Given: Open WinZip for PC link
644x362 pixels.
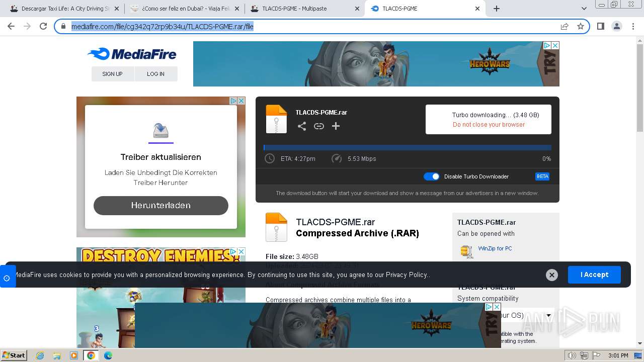Looking at the screenshot, I should click(x=495, y=248).
